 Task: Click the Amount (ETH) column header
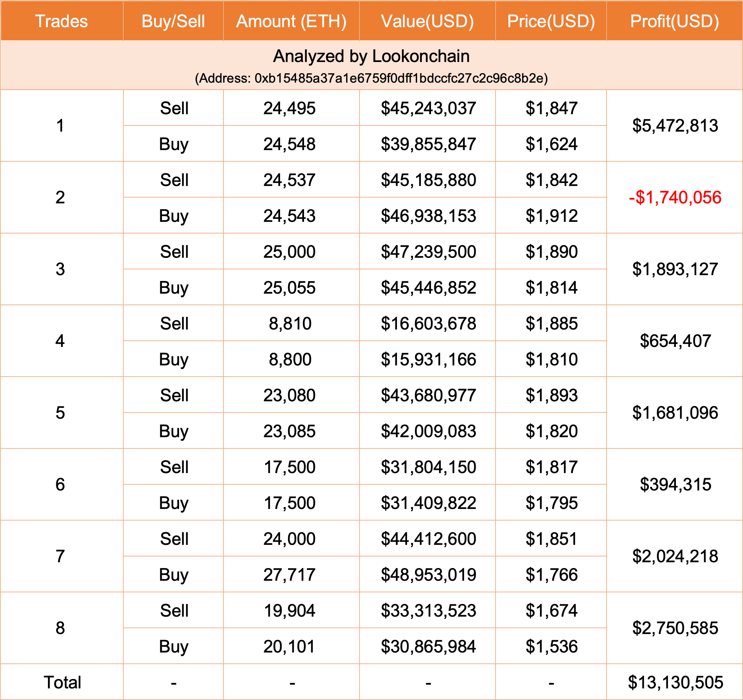pyautogui.click(x=291, y=21)
